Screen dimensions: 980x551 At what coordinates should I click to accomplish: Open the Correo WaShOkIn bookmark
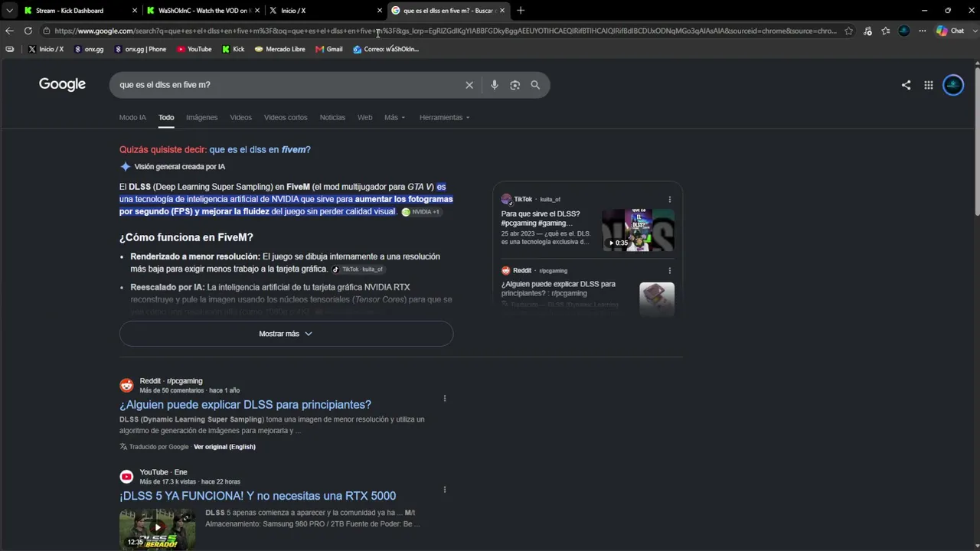386,49
